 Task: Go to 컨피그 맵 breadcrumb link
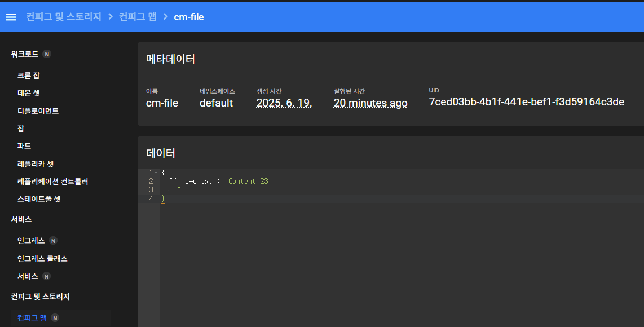click(138, 17)
